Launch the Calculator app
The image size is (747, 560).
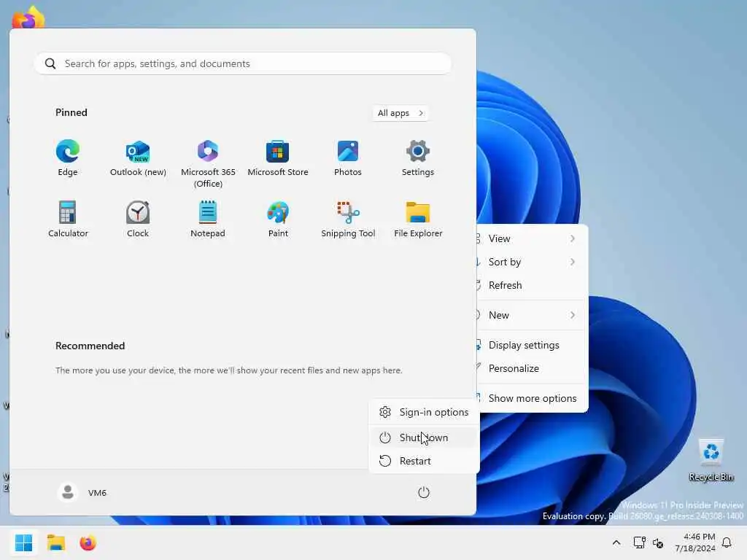[68, 219]
